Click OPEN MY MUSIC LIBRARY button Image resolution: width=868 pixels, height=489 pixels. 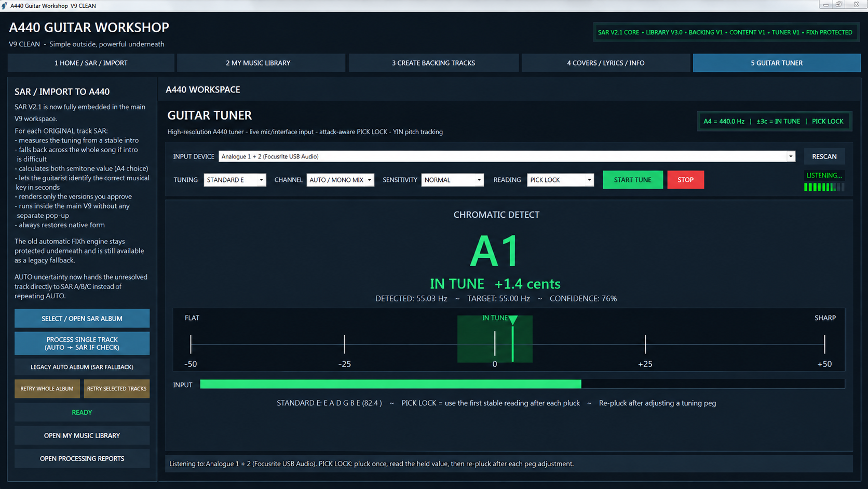click(x=82, y=435)
